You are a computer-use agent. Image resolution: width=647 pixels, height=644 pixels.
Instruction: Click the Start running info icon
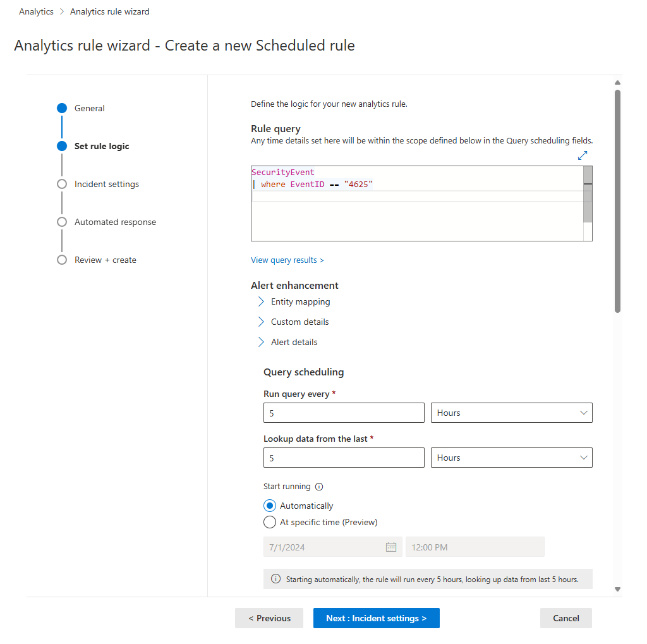pyautogui.click(x=319, y=487)
